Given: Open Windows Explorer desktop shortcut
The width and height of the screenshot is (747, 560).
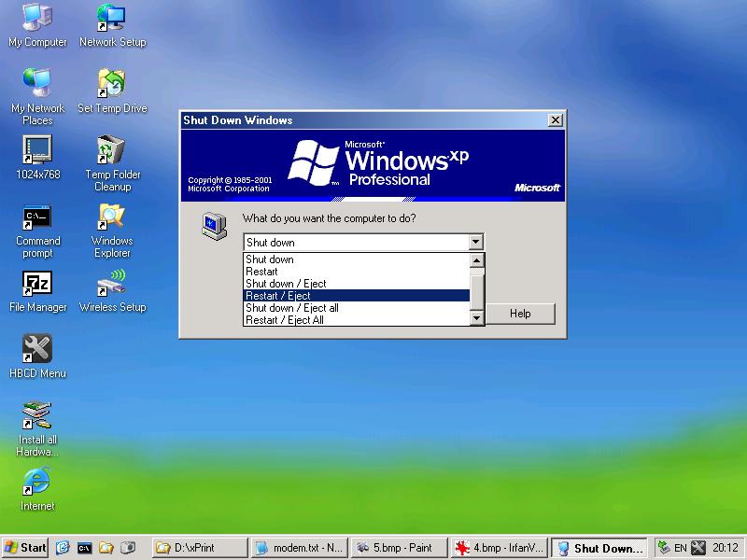Looking at the screenshot, I should coord(112,230).
